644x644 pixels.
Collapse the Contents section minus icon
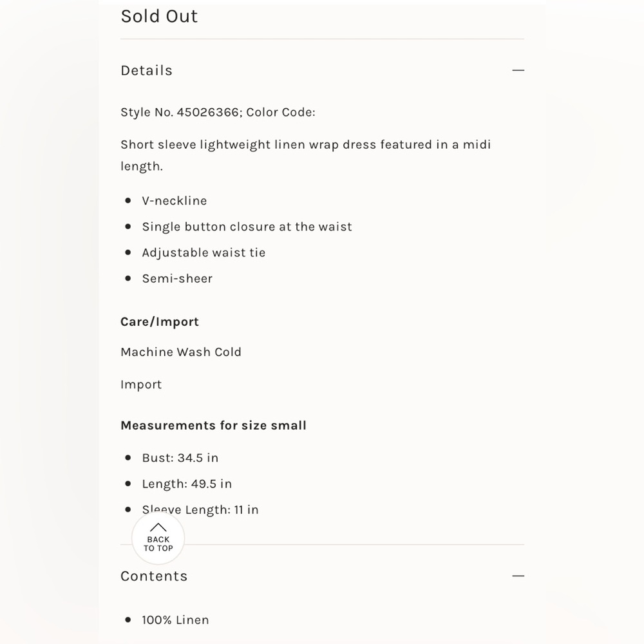pos(518,576)
